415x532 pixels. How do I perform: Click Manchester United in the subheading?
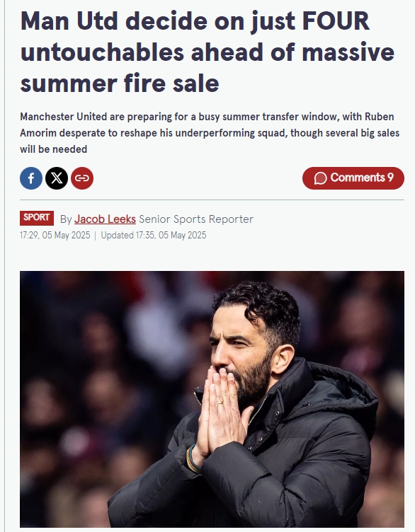click(x=64, y=116)
